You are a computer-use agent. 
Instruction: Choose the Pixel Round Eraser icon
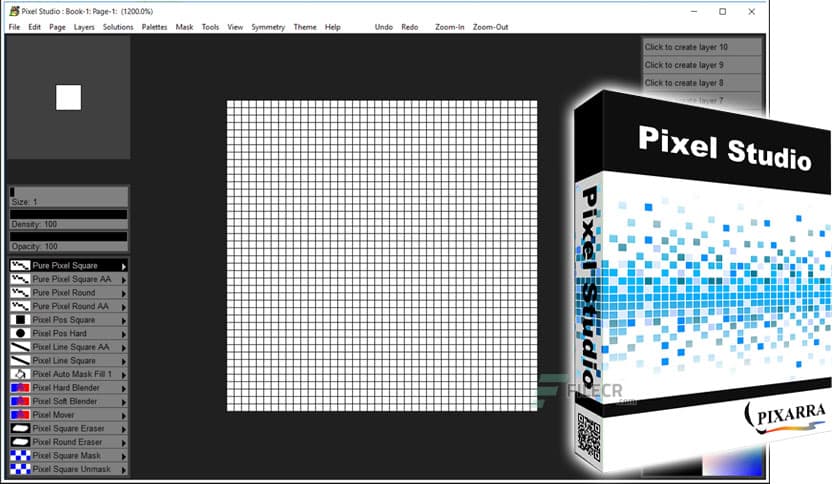coord(20,442)
